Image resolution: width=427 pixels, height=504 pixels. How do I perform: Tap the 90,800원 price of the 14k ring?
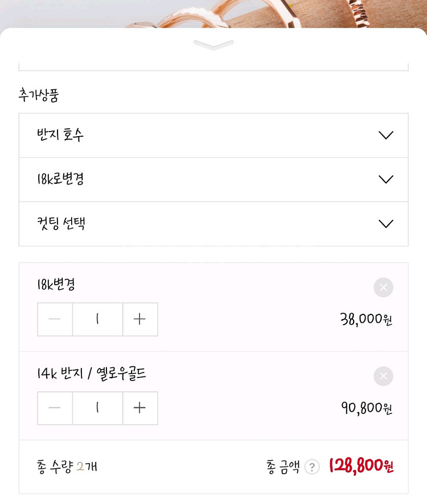click(x=367, y=408)
